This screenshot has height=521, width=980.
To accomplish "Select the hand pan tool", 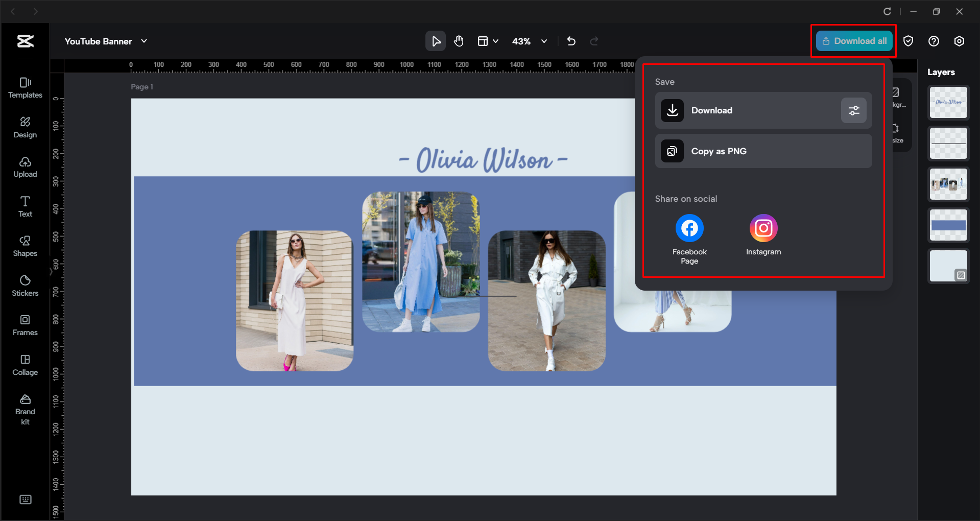I will pos(458,41).
